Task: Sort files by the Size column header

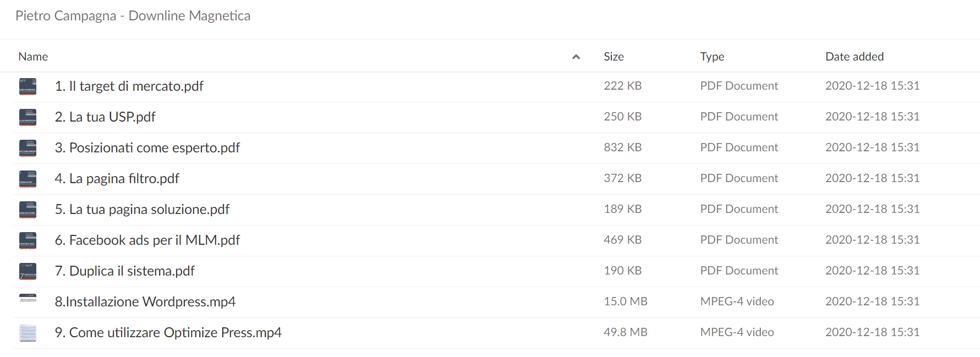Action: coord(614,57)
